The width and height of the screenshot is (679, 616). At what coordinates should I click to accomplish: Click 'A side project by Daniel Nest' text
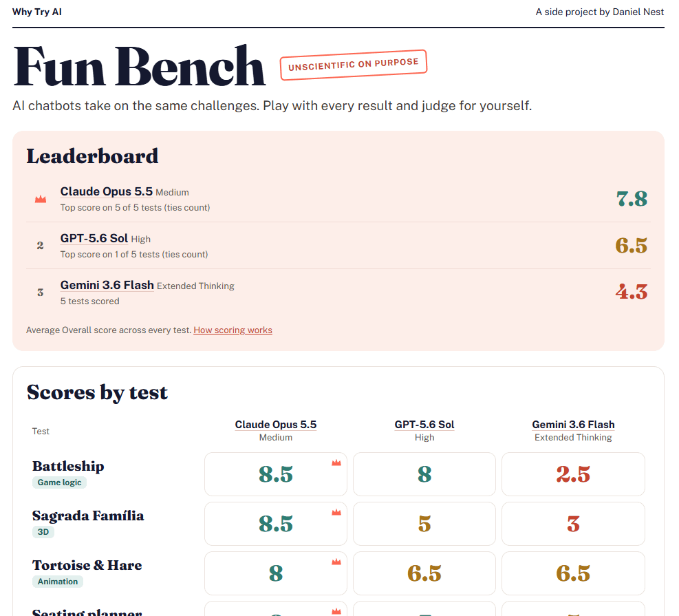(599, 12)
